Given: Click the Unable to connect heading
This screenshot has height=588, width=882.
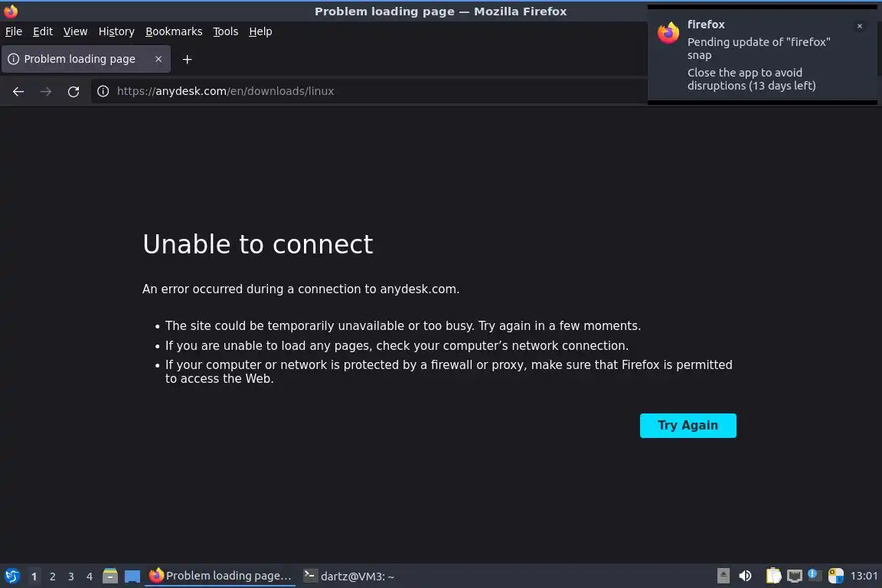Looking at the screenshot, I should (257, 244).
